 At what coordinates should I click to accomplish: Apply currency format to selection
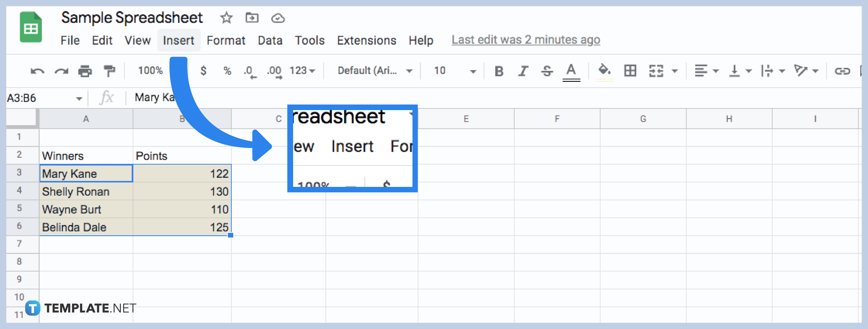tap(203, 71)
